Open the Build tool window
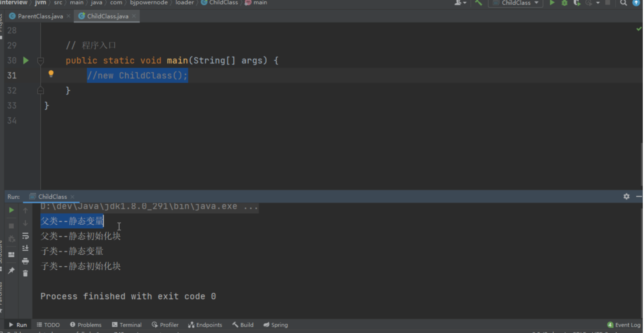Viewport: 644px width, 333px height. click(243, 325)
